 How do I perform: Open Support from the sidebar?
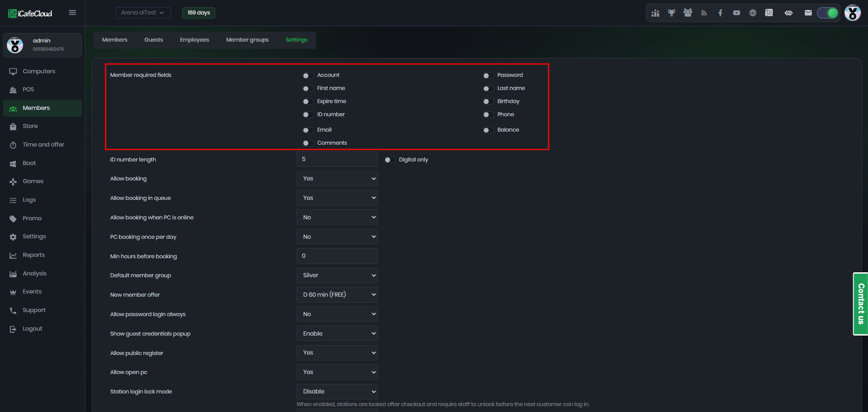point(42,310)
